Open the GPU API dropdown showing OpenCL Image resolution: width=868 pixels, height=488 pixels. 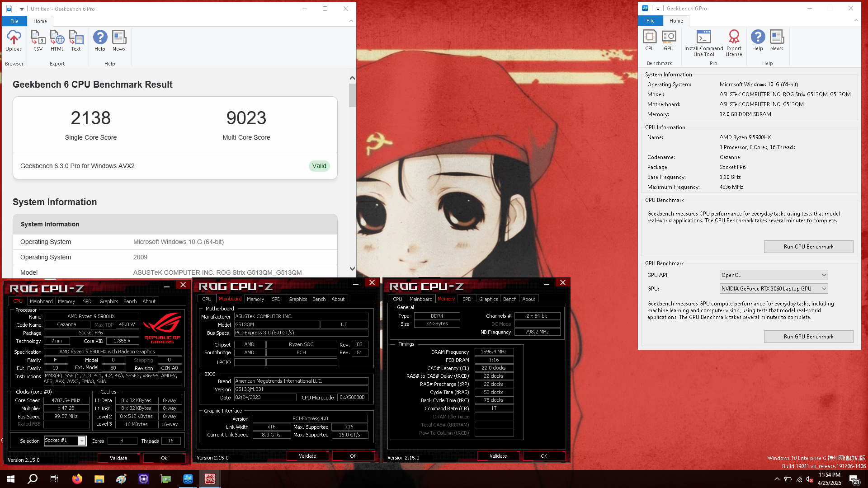pos(774,275)
